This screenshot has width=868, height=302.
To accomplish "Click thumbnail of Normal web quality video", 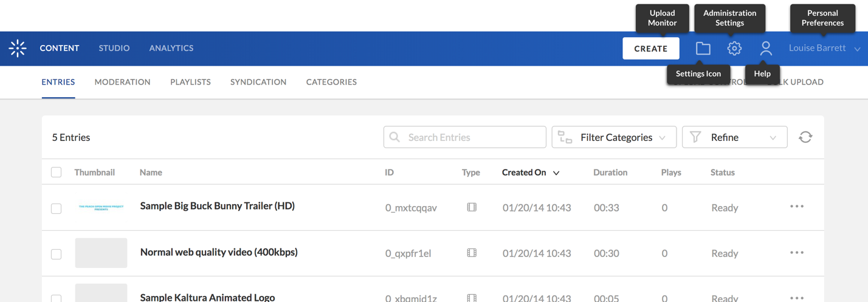I will [x=101, y=253].
